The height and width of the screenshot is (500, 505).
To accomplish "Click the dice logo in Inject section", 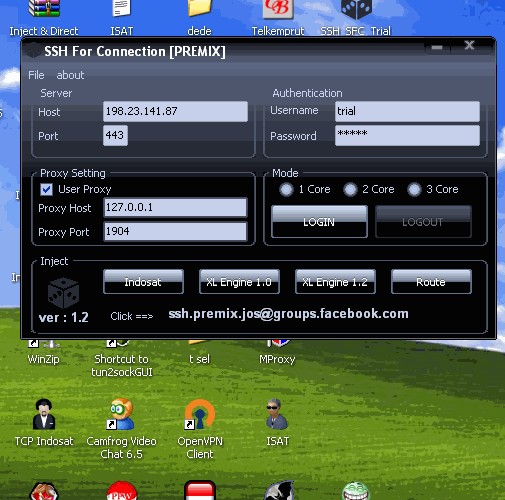I will 63,293.
